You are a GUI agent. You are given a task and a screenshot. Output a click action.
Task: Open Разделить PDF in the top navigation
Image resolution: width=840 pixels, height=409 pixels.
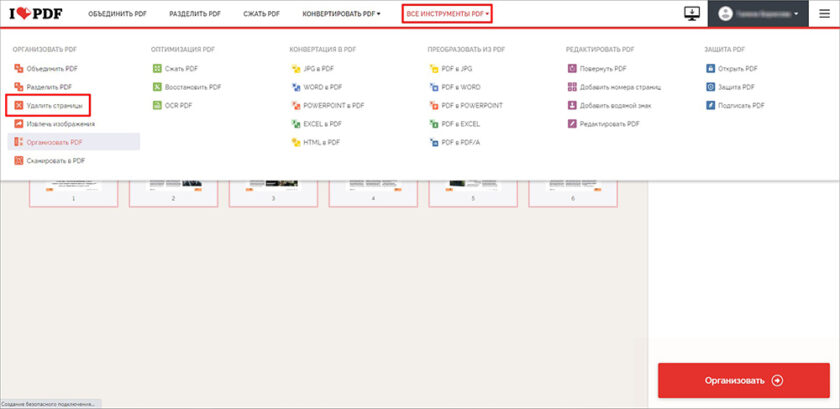tap(195, 14)
